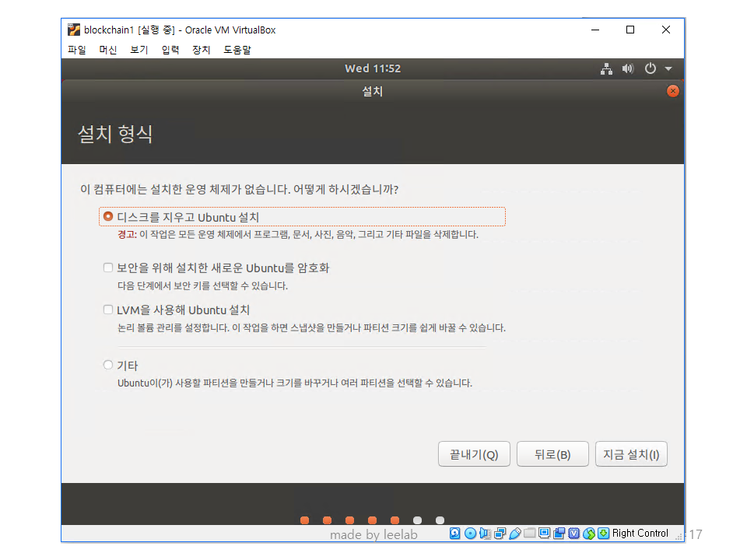This screenshot has height=560, width=747.
Task: Click the 설치 형식 heading
Action: (115, 134)
